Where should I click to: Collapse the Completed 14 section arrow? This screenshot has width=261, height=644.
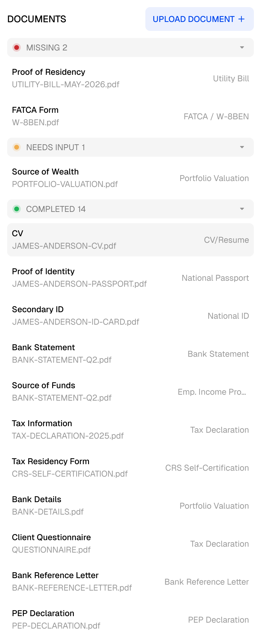coord(242,209)
